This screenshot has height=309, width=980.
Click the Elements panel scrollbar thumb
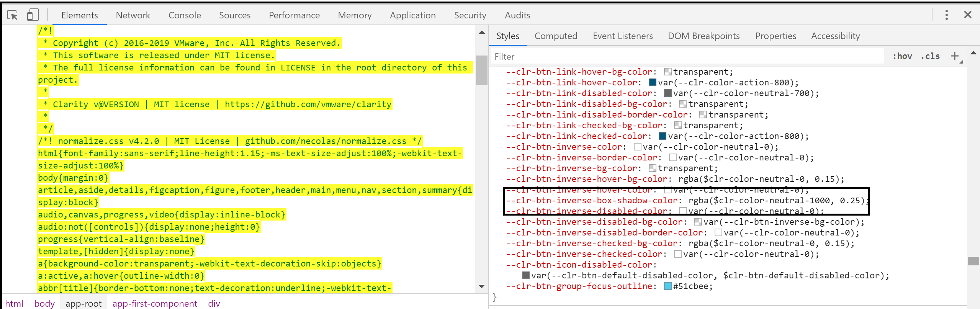click(482, 70)
